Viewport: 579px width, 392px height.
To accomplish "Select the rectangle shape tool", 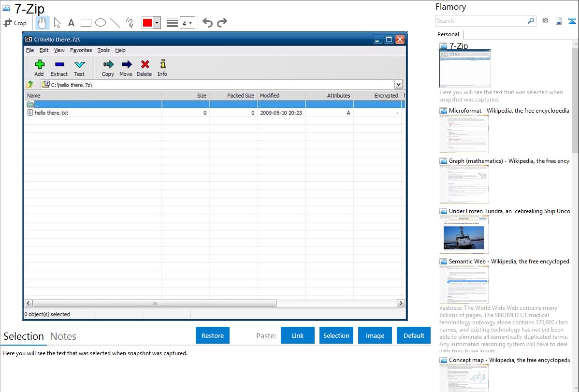I will click(x=86, y=23).
